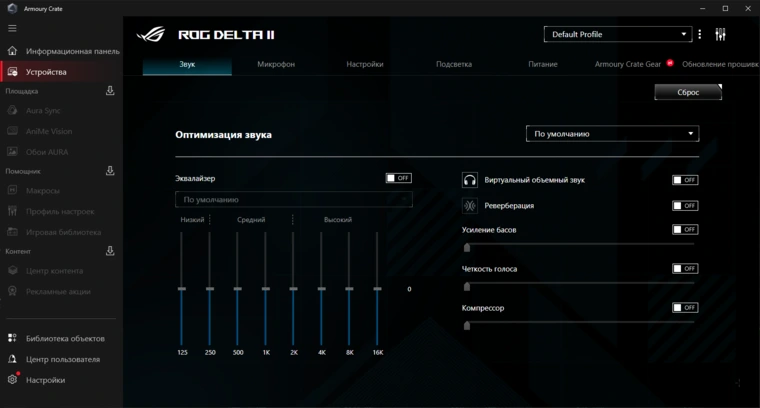Click the ROG eye logo
Image resolution: width=760 pixels, height=408 pixels.
(x=151, y=34)
